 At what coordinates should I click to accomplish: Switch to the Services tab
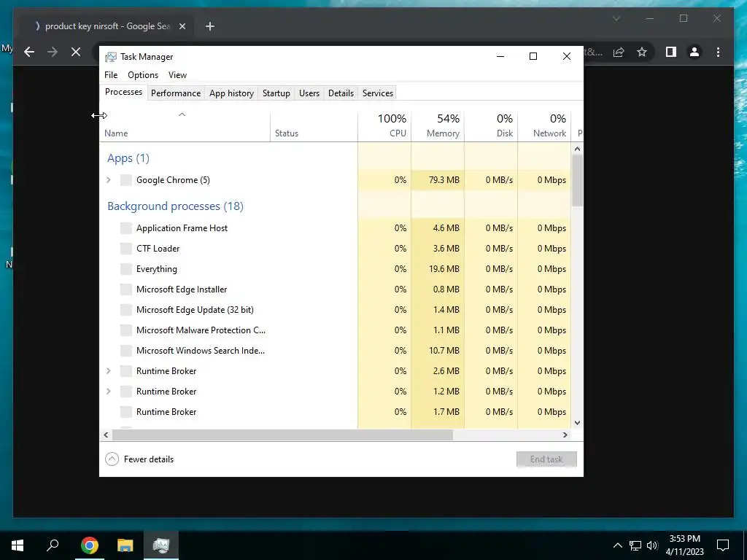pos(378,93)
